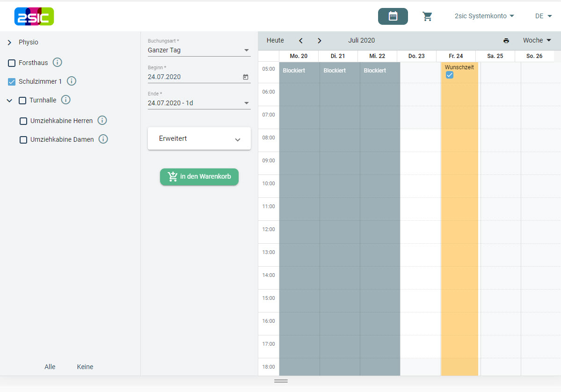Click the print calendar icon
This screenshot has width=561, height=392.
click(x=506, y=41)
